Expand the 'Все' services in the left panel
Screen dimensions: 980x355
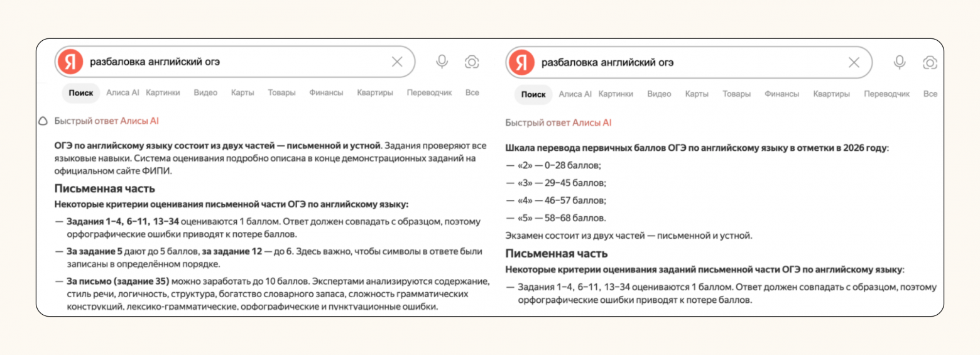tap(472, 92)
